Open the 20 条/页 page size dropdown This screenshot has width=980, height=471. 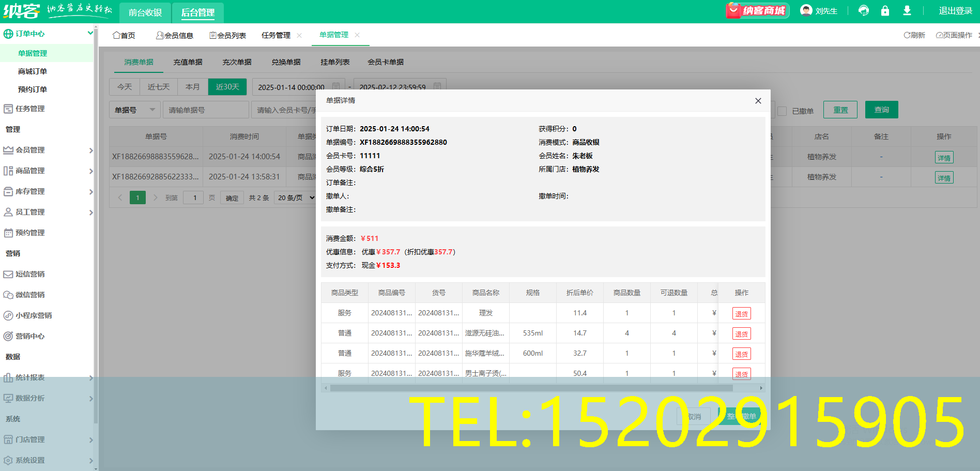295,197
